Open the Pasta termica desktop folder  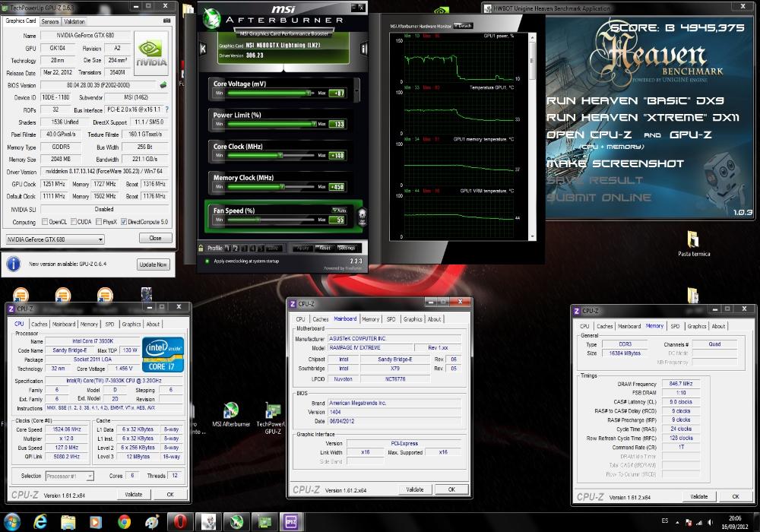pyautogui.click(x=694, y=244)
